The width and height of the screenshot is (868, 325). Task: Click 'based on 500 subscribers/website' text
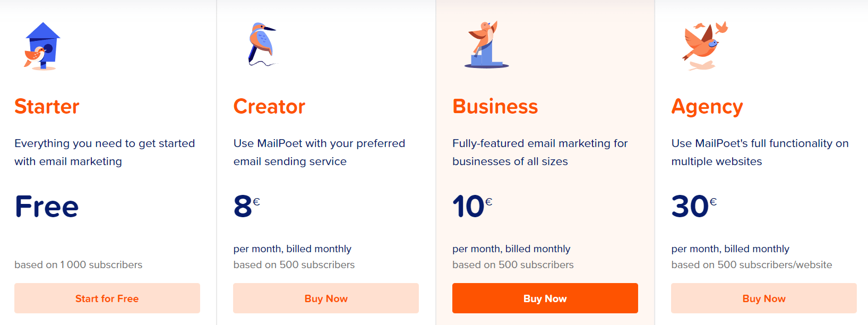(752, 264)
